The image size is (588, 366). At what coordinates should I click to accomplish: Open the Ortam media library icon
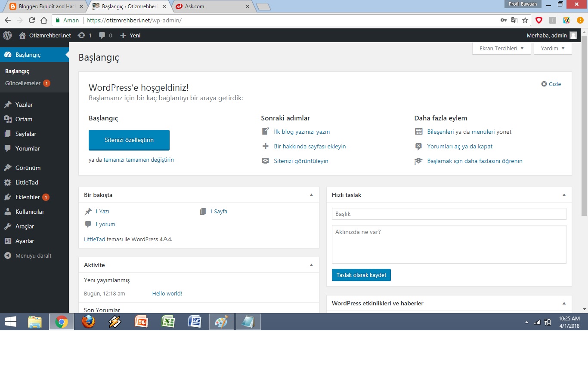point(7,119)
